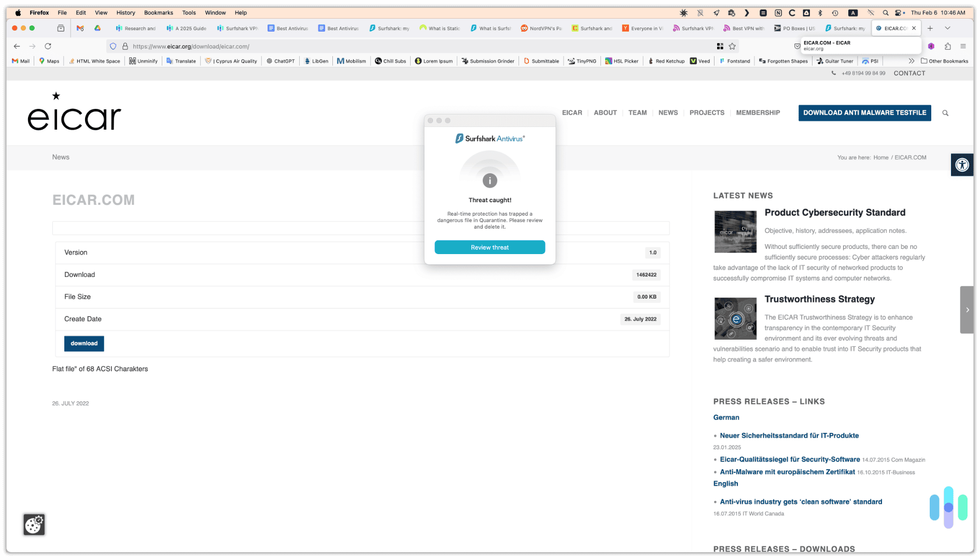The image size is (980, 560).
Task: Click the Review threat button
Action: (489, 247)
